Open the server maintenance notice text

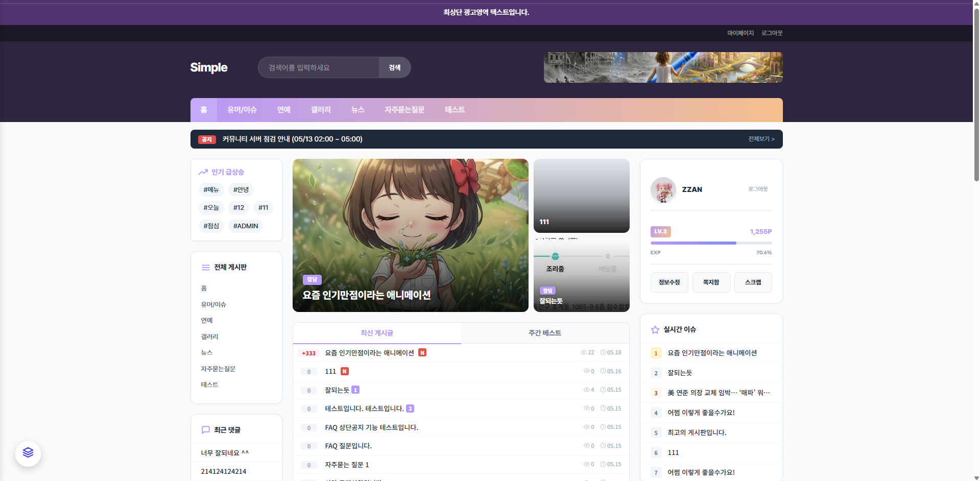pos(293,139)
